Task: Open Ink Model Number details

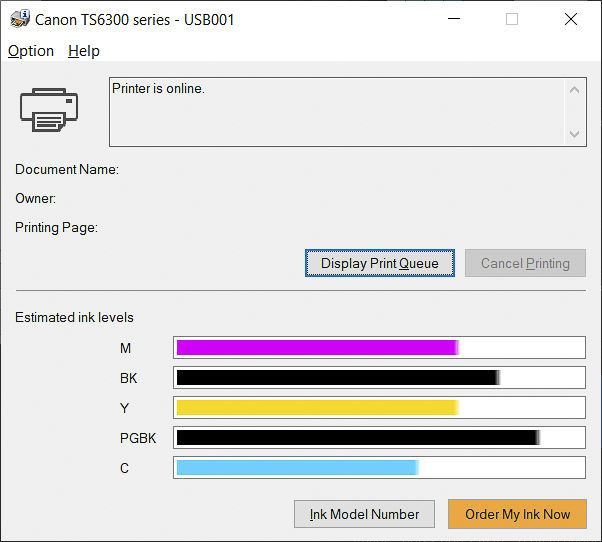Action: pos(364,514)
